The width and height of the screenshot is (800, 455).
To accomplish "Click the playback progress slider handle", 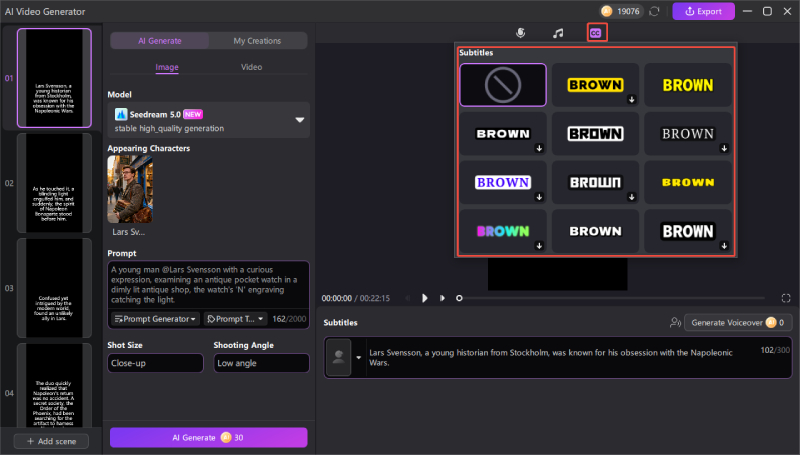I will coord(459,298).
